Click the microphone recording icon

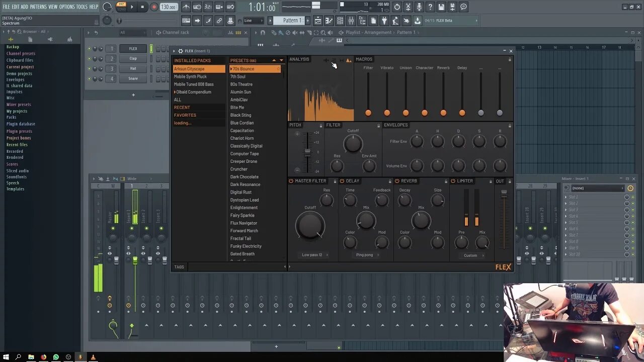[419, 7]
